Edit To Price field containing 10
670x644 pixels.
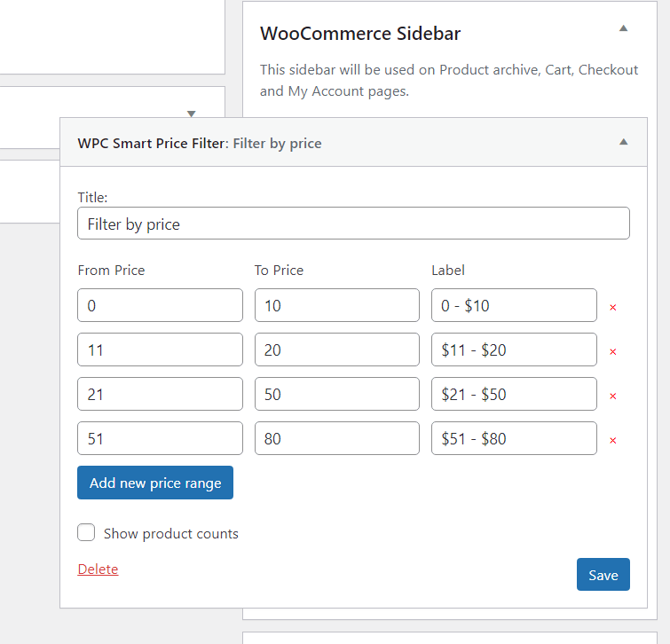(x=337, y=305)
